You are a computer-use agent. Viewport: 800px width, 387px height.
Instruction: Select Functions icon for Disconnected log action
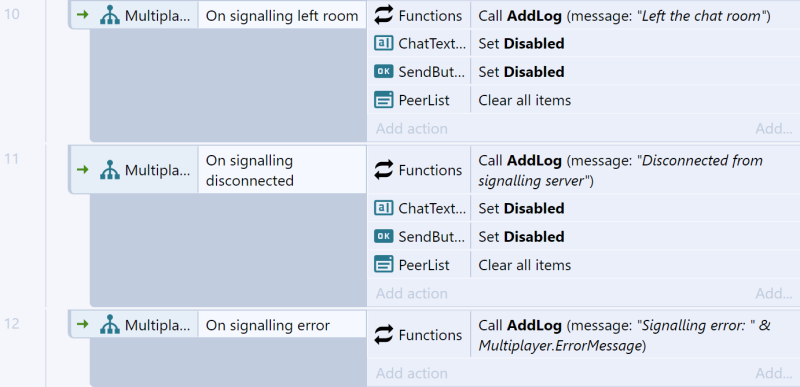[384, 170]
